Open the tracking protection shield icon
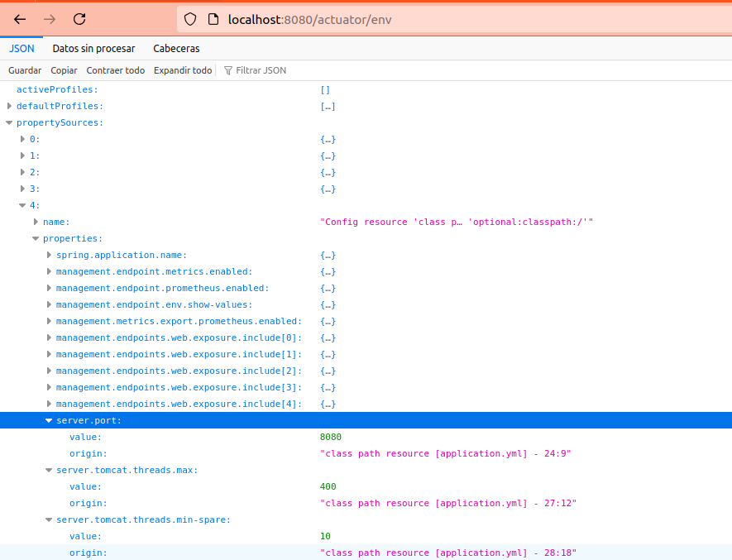Screen dimensions: 732x560 coord(190,19)
